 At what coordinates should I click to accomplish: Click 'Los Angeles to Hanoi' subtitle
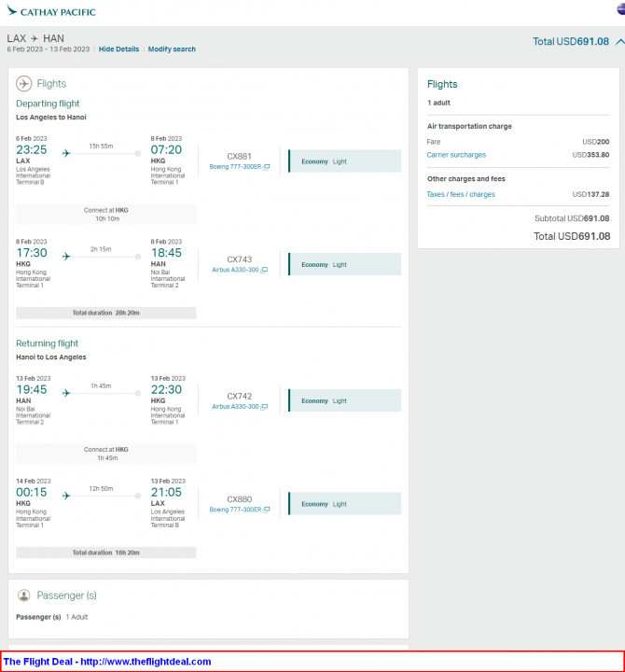click(51, 118)
